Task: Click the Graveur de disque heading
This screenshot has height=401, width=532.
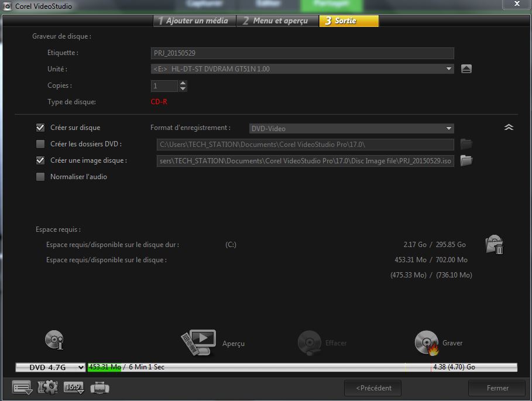Action: click(61, 36)
